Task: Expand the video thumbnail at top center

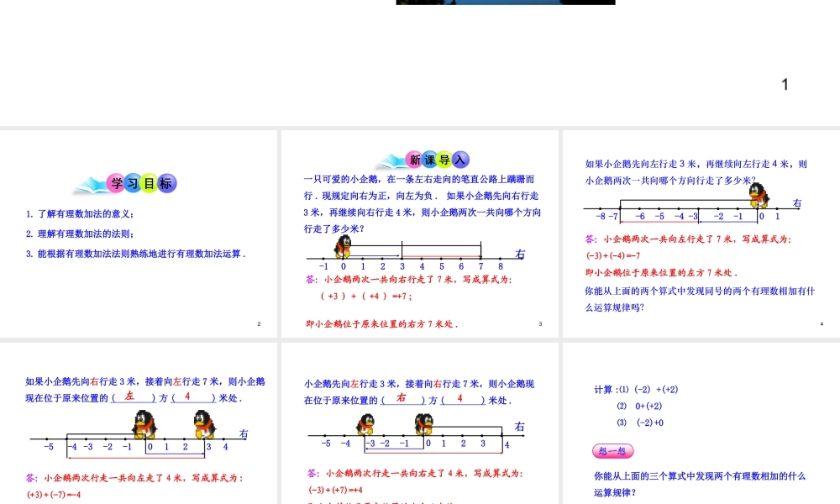Action: click(504, 2)
